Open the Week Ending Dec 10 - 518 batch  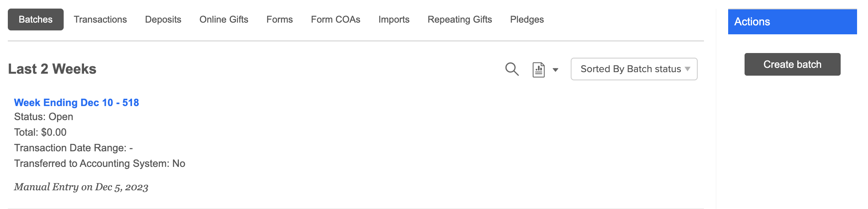77,103
